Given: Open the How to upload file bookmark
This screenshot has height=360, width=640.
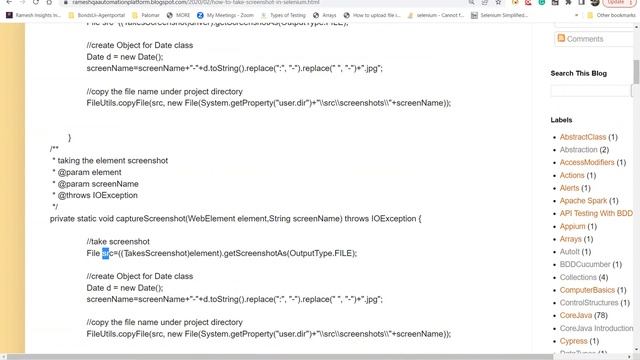Looking at the screenshot, I should (x=372, y=15).
